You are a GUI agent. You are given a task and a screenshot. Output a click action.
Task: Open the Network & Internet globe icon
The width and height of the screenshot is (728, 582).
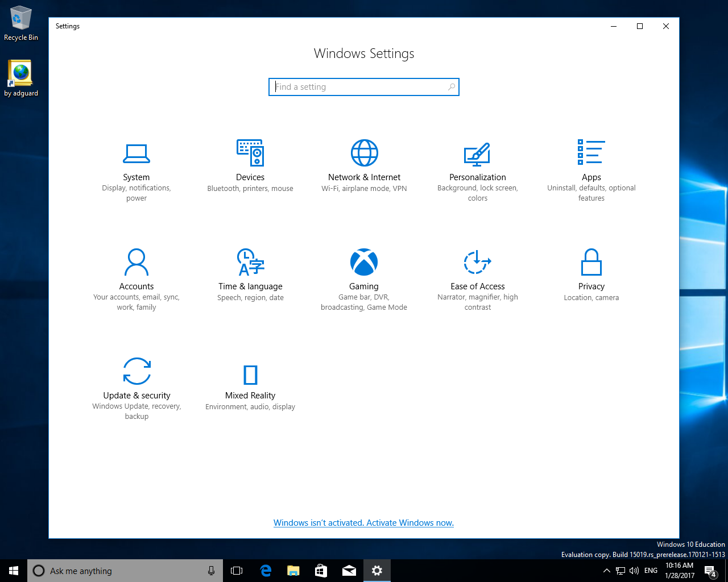364,153
